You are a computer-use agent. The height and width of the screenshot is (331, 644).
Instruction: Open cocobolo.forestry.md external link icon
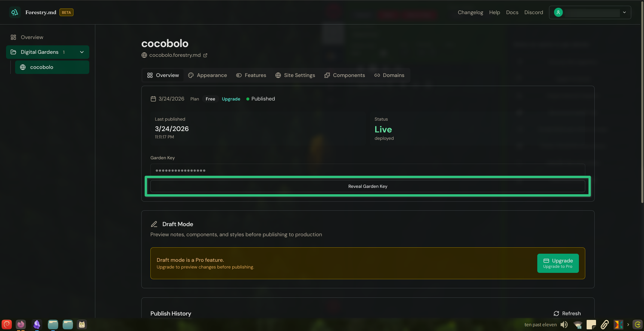(205, 55)
